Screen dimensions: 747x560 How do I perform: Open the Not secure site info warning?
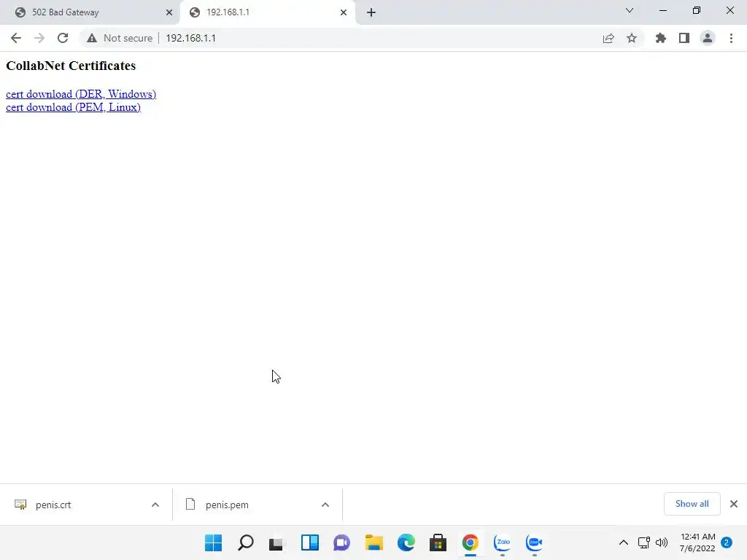(x=120, y=38)
